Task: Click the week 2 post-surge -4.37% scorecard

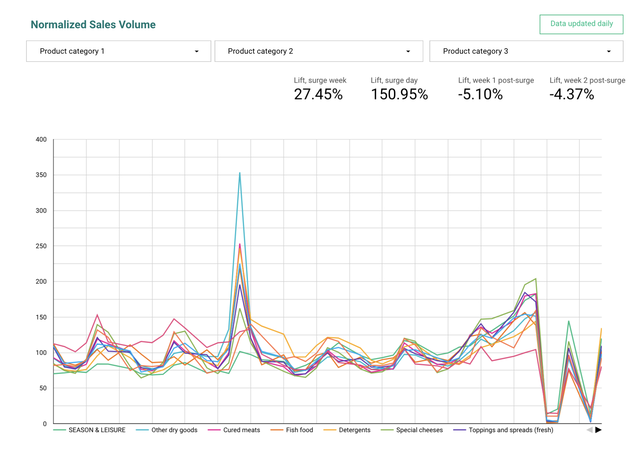Action: point(587,89)
